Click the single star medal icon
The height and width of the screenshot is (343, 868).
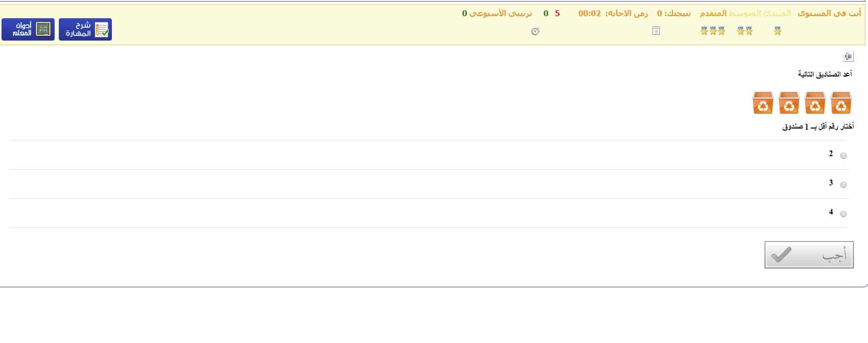pyautogui.click(x=777, y=31)
